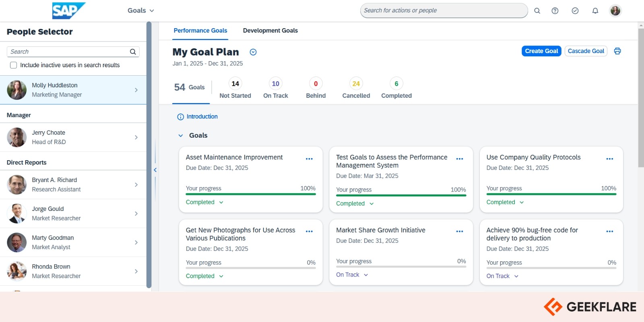Image resolution: width=644 pixels, height=322 pixels.
Task: Change On Track status of Market Share Growth
Action: point(352,275)
